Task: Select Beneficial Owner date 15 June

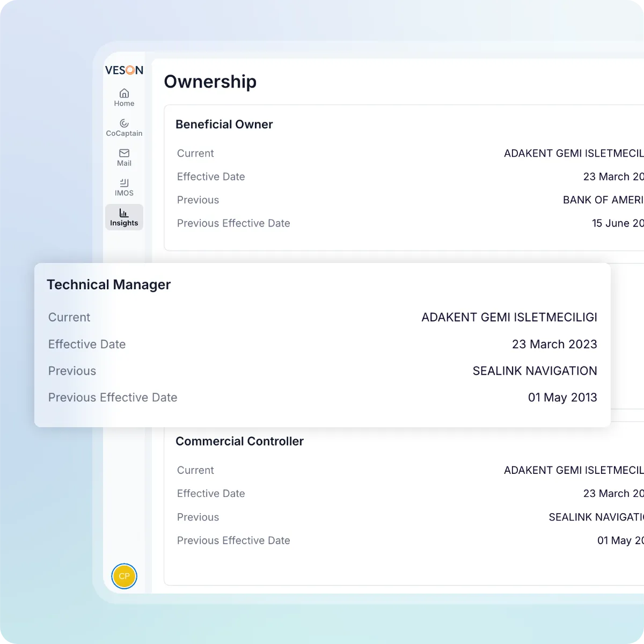Action: tap(618, 223)
